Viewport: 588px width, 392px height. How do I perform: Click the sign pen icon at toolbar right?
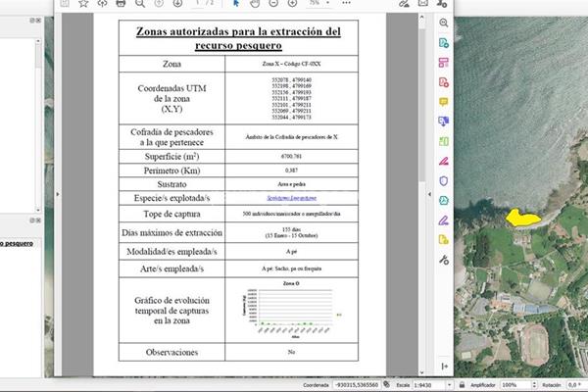point(404,3)
